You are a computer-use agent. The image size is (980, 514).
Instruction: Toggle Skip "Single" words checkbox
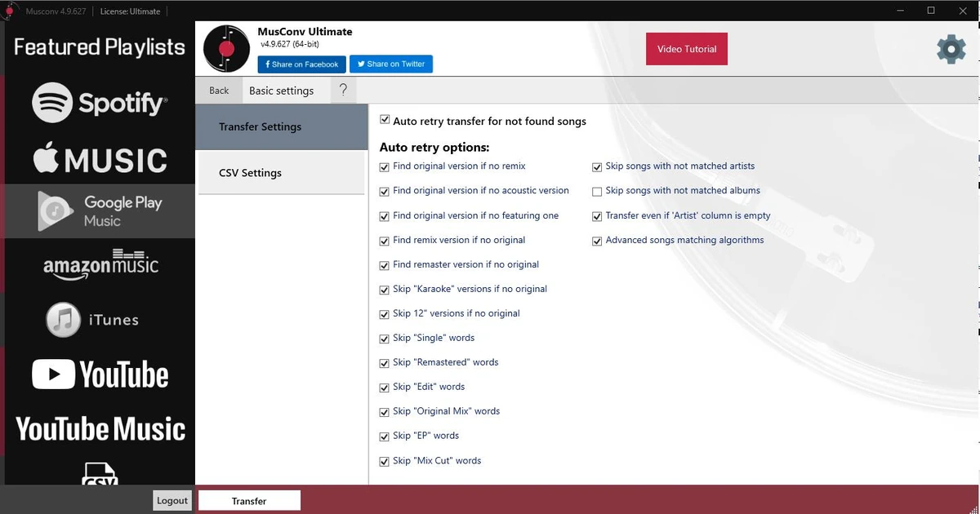tap(385, 339)
